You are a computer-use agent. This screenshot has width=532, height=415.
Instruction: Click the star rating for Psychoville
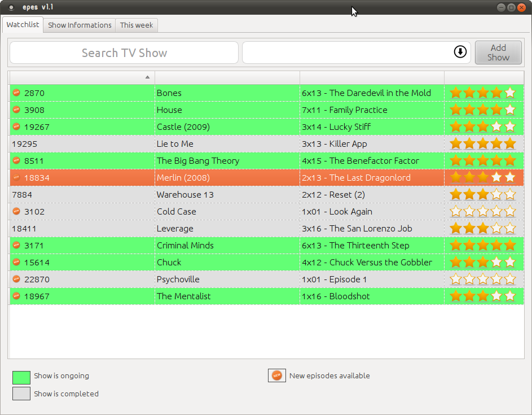(482, 279)
